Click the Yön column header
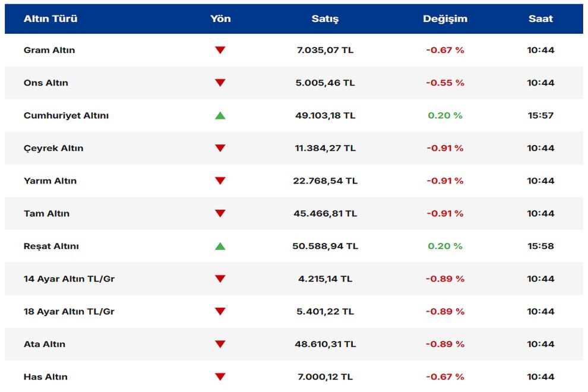This screenshot has width=588, height=392. point(220,18)
